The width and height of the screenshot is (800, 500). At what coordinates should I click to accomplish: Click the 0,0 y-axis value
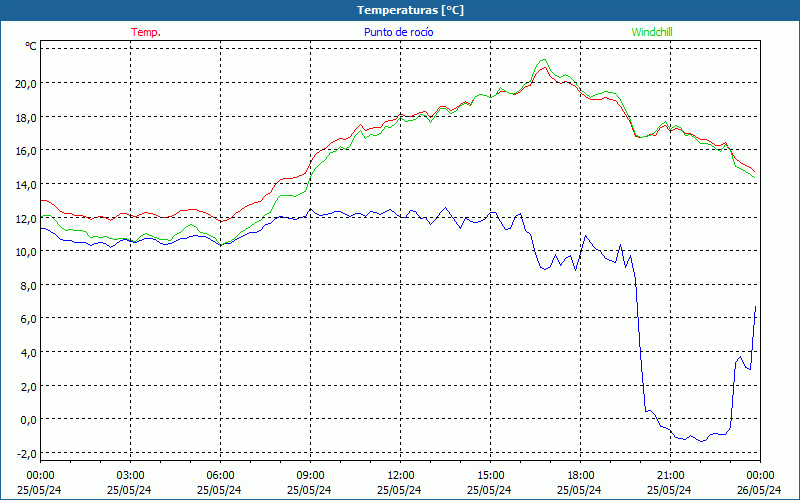[28, 420]
